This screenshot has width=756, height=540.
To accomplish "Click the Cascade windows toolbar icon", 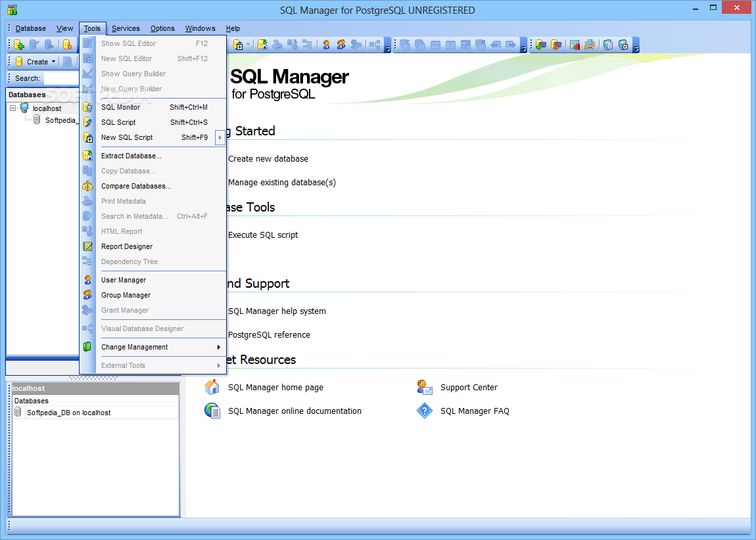I will pos(421,45).
